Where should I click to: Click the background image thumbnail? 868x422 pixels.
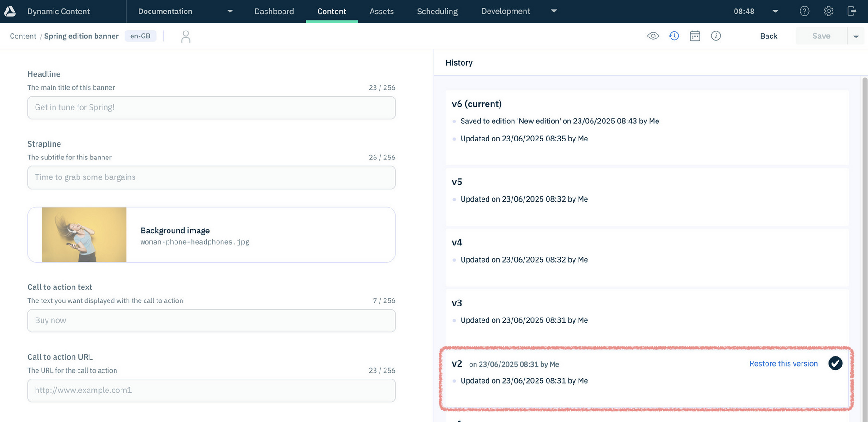click(x=84, y=234)
